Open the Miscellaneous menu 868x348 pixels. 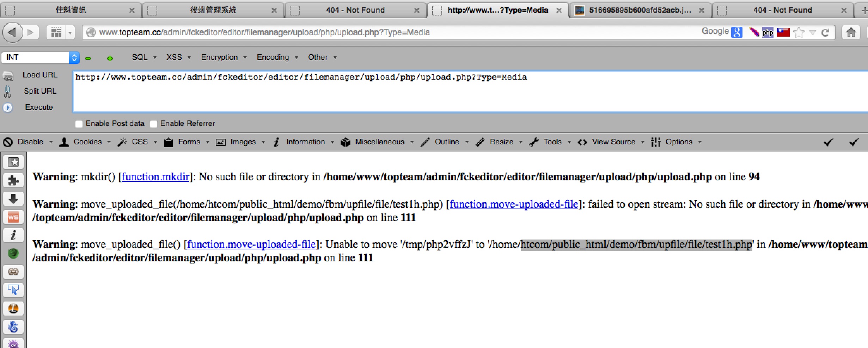click(377, 142)
